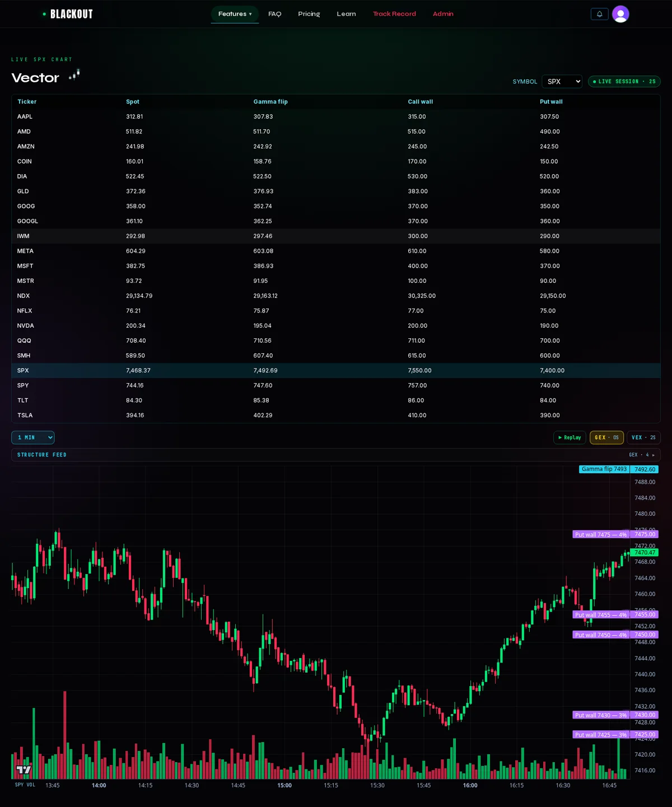The image size is (672, 807).
Task: Click the sparkle icon beside Vector title
Action: click(74, 75)
